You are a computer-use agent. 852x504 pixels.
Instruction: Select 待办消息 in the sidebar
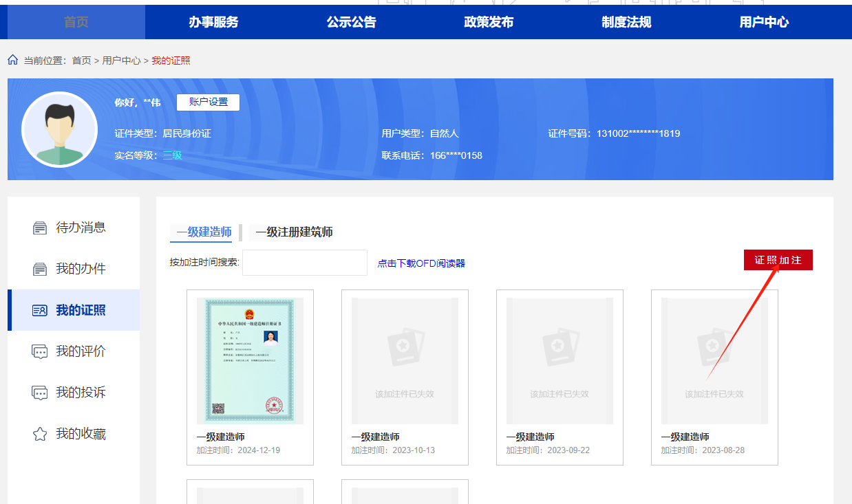tap(74, 228)
